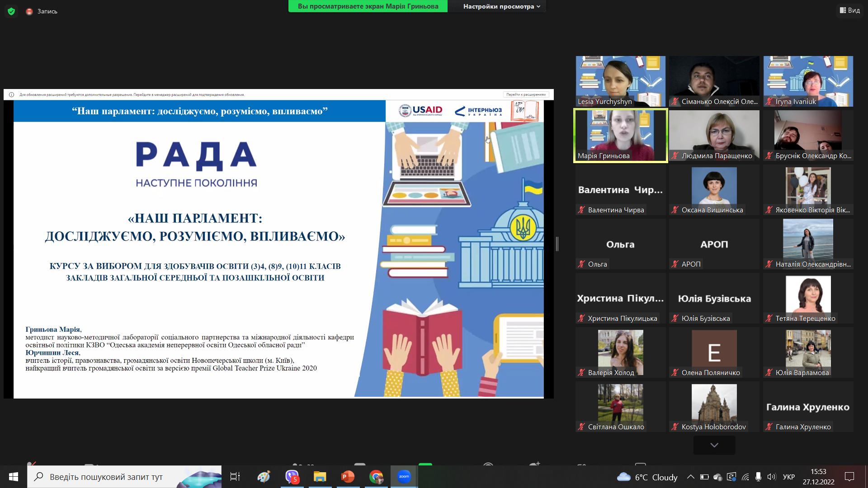
Task: Show hidden system tray icons
Action: (690, 477)
